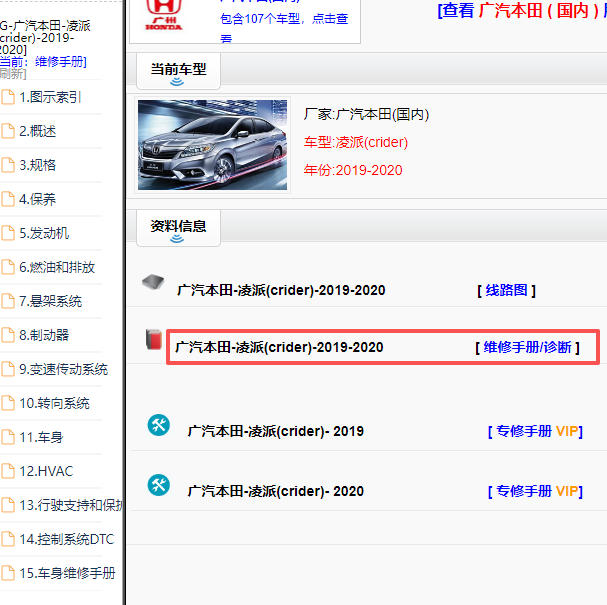Click the page icon beside 12.HVAC

pyautogui.click(x=7, y=471)
